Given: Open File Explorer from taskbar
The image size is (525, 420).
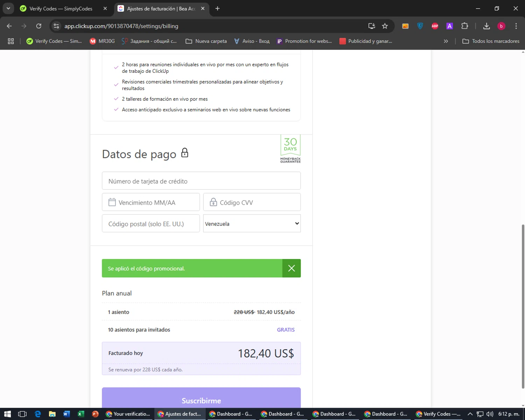Looking at the screenshot, I should [x=52, y=414].
